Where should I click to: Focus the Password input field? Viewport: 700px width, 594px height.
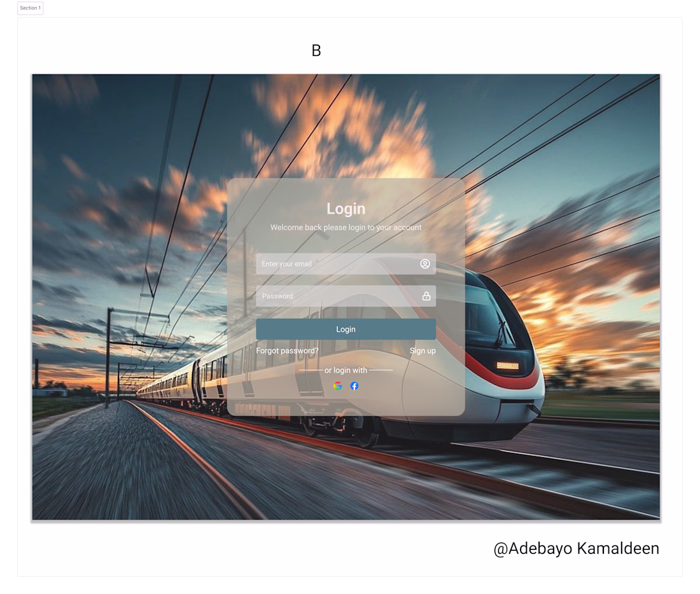[x=346, y=296]
